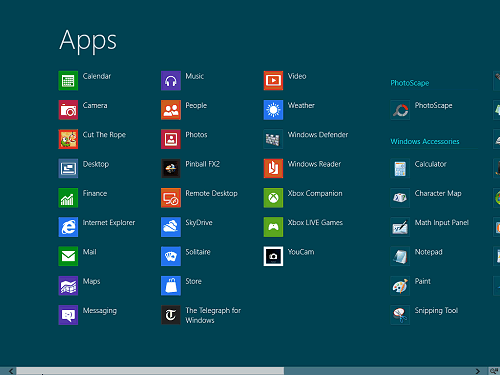This screenshot has height=375, width=500.
Task: Click the Desktop tile icon
Action: tap(68, 168)
